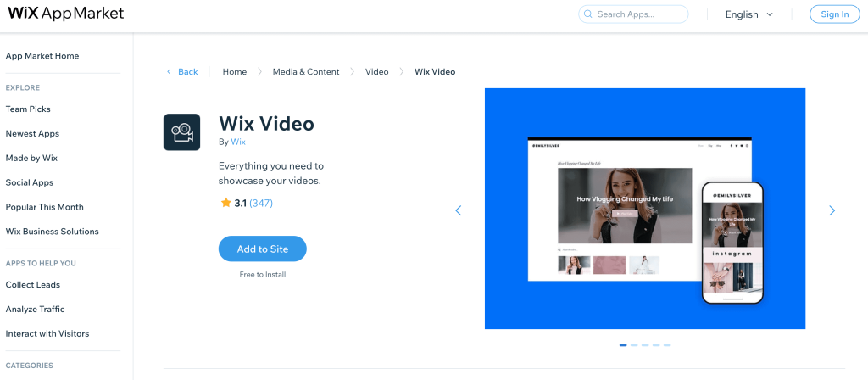Click Free to Install text
The height and width of the screenshot is (380, 868).
(x=263, y=274)
